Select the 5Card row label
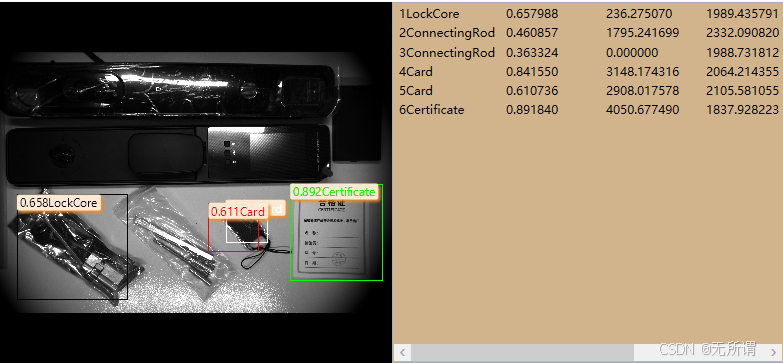 [x=416, y=90]
